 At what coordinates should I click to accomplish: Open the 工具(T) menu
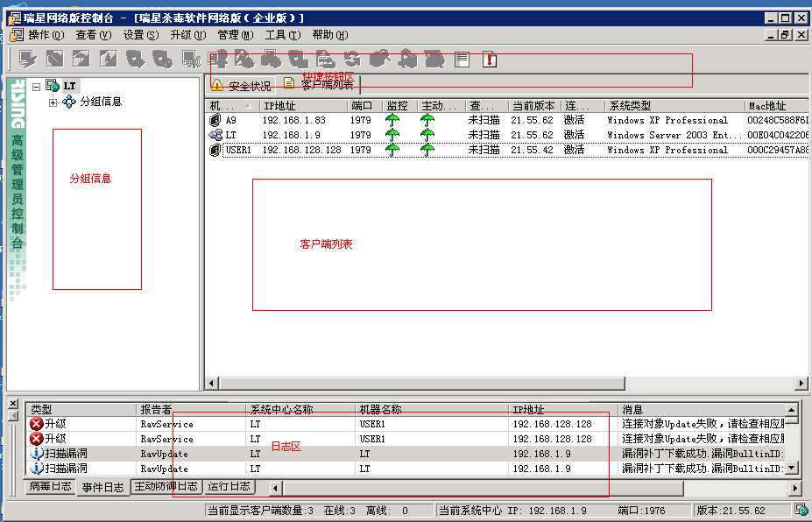(x=283, y=35)
